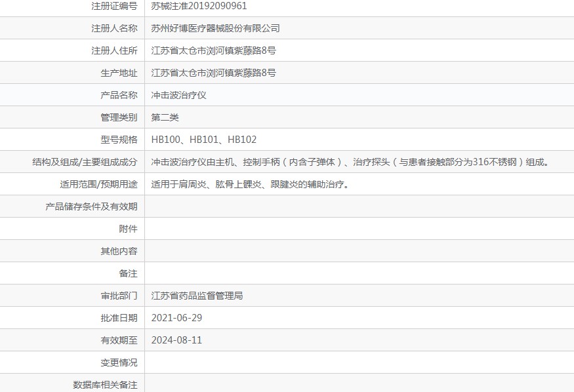Click the address value in 生产地址 row
Viewport: 574px width, 392px height.
pyautogui.click(x=213, y=73)
